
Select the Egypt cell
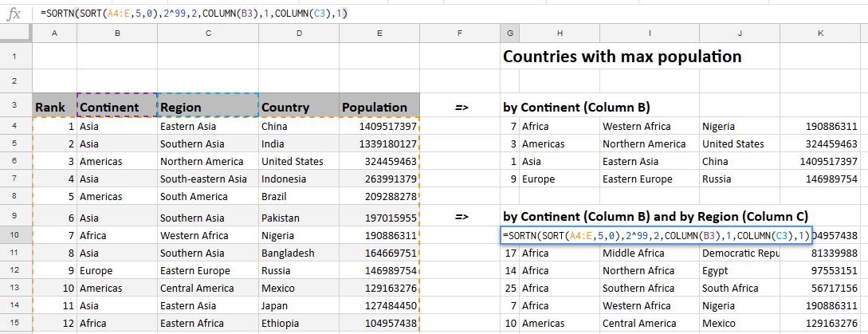(740, 271)
